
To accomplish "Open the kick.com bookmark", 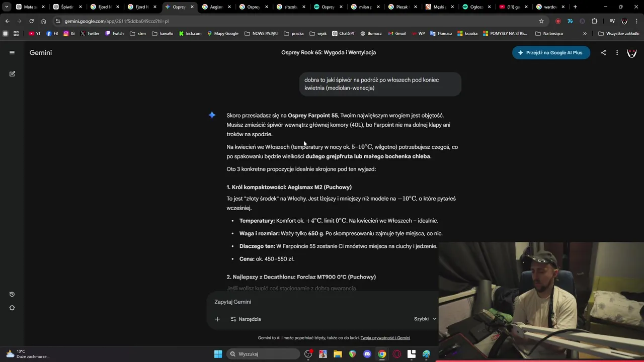I will pyautogui.click(x=190, y=33).
